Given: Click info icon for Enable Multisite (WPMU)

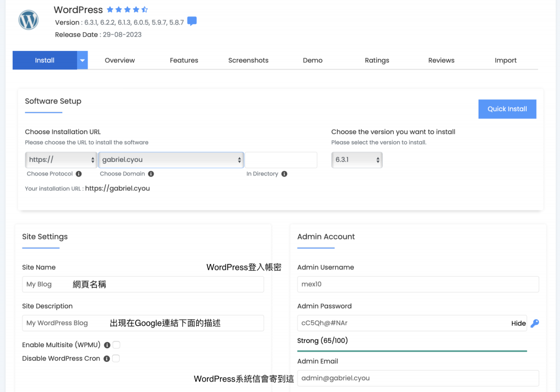Looking at the screenshot, I should pos(107,345).
